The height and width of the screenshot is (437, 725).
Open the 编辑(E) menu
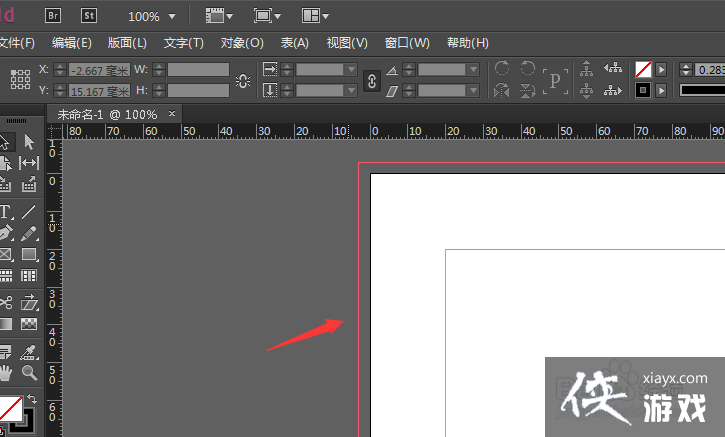tap(72, 43)
